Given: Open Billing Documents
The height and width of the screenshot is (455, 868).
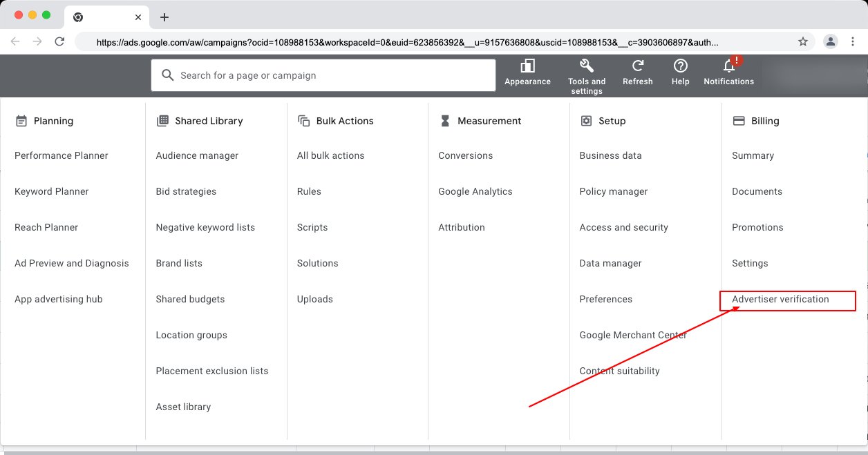Looking at the screenshot, I should [757, 191].
